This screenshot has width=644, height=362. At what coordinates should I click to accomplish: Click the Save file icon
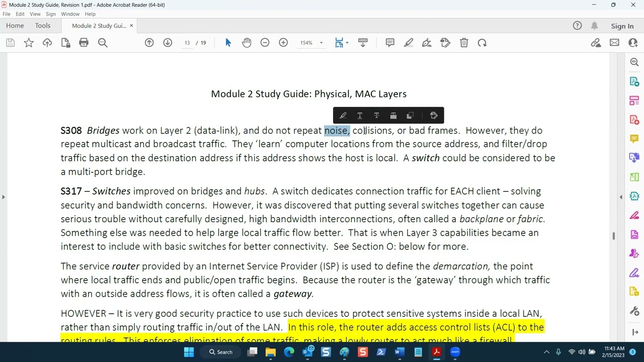pos(10,43)
